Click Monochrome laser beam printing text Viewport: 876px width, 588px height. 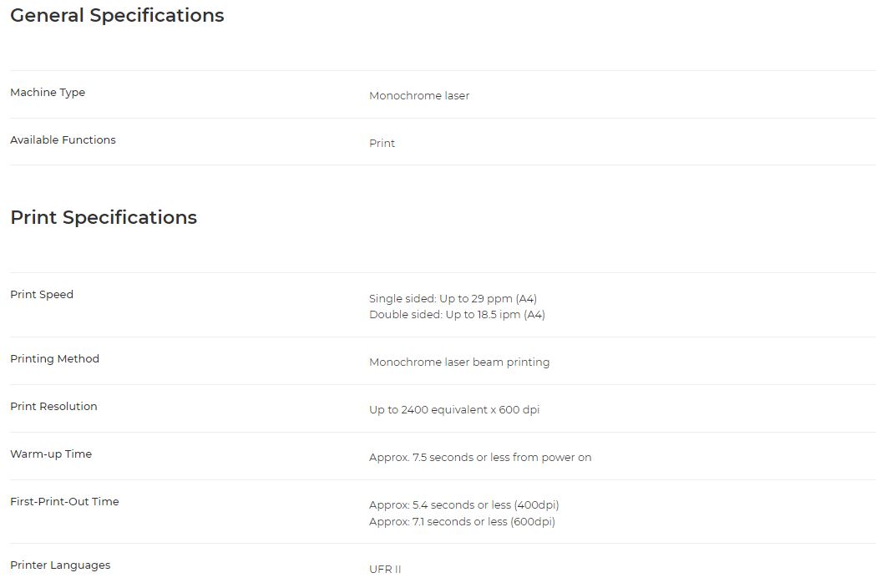458,362
